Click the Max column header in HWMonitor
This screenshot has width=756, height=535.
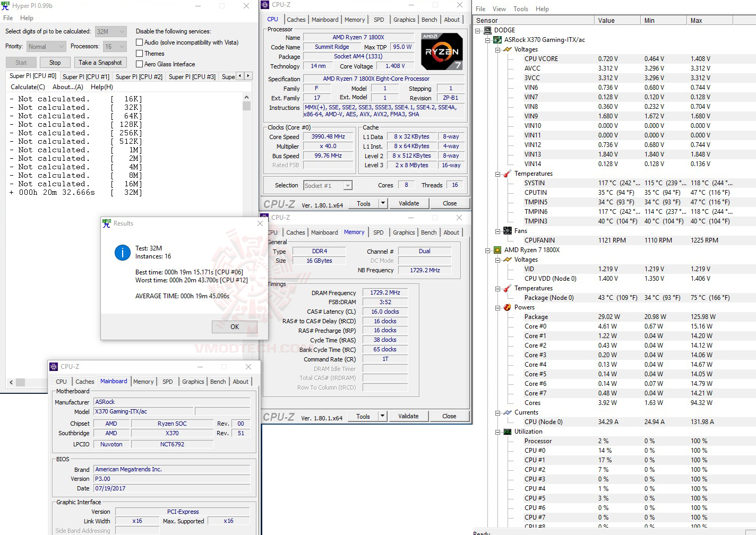(x=709, y=21)
